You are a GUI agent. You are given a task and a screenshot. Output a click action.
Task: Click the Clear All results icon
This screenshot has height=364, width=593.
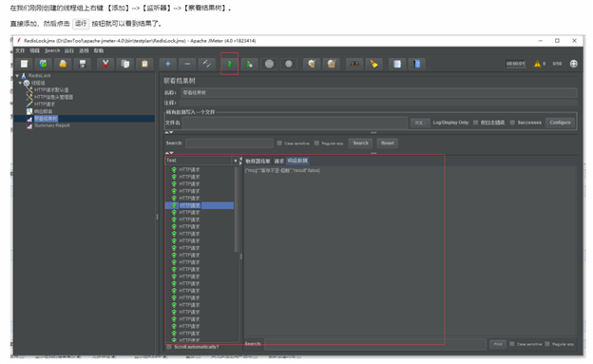pyautogui.click(x=332, y=64)
